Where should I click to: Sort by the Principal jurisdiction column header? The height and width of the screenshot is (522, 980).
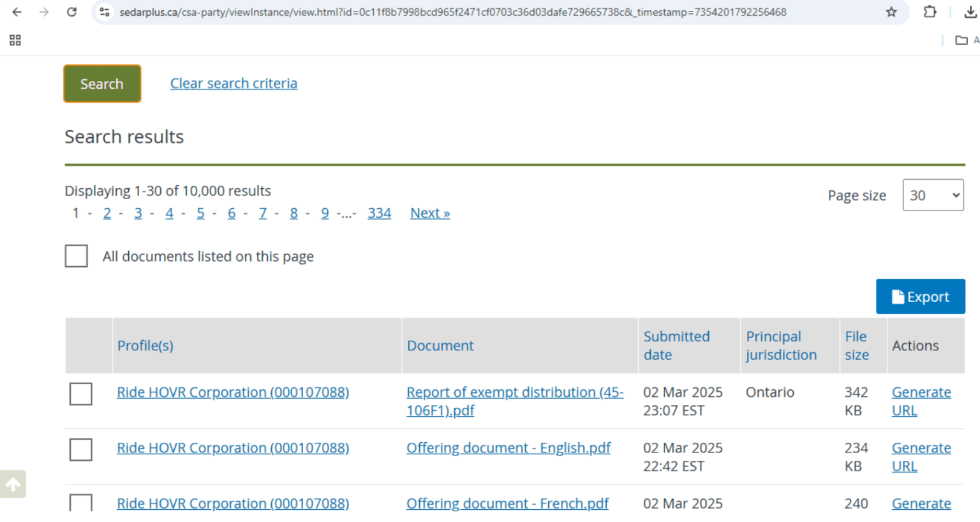[x=781, y=345]
